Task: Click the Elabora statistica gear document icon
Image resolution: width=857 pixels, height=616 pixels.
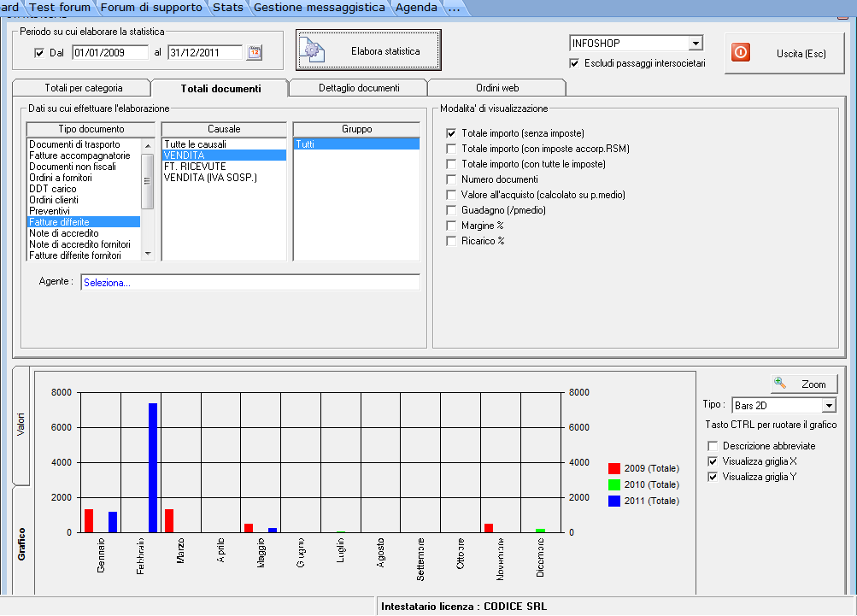Action: [312, 50]
